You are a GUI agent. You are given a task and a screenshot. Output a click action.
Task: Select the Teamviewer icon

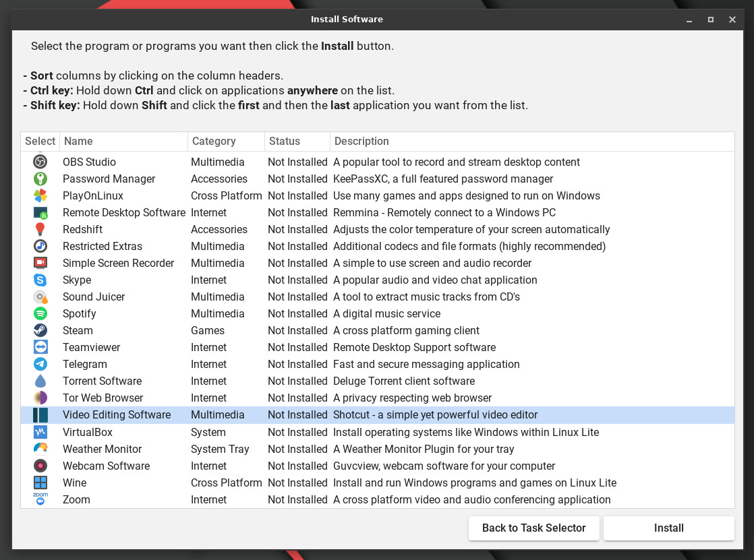(x=40, y=347)
